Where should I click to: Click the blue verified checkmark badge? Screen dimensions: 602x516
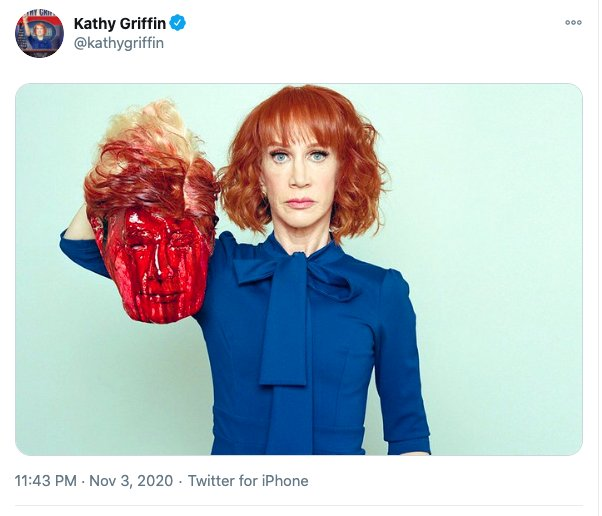click(178, 23)
